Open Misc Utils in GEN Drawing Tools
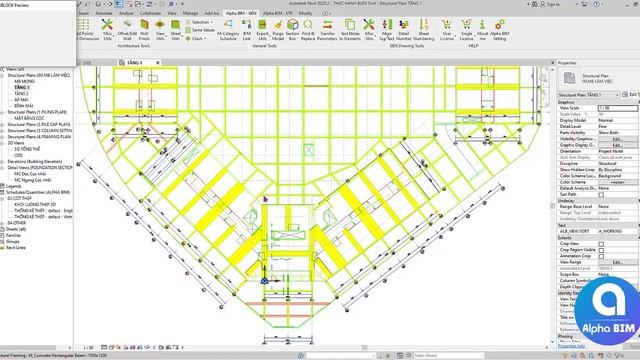Viewport: 640px width, 360px height. coord(369,29)
